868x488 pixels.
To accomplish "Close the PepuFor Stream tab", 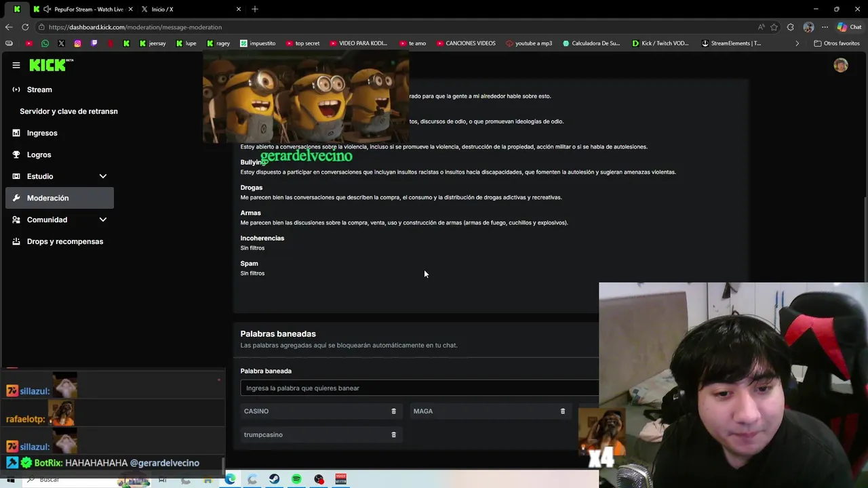I will 130,9.
